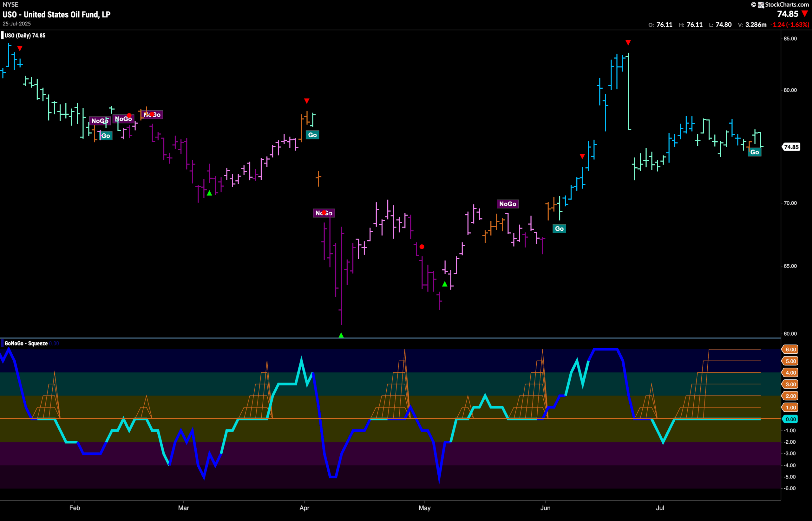812x521 pixels.
Task: Click the red dot marker near May start
Action: 422,247
